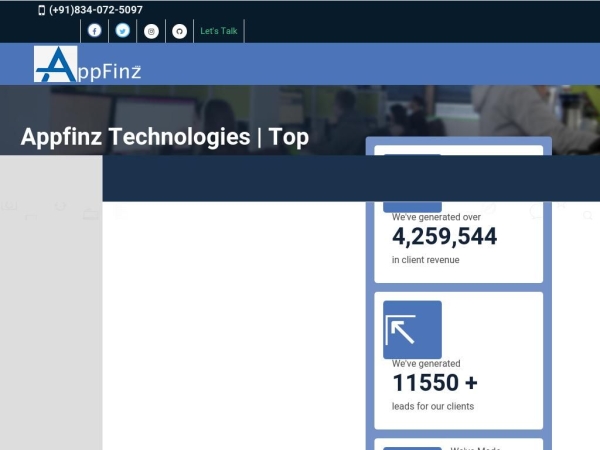This screenshot has width=600, height=450.
Task: Open the Instagram social icon
Action: tap(151, 31)
